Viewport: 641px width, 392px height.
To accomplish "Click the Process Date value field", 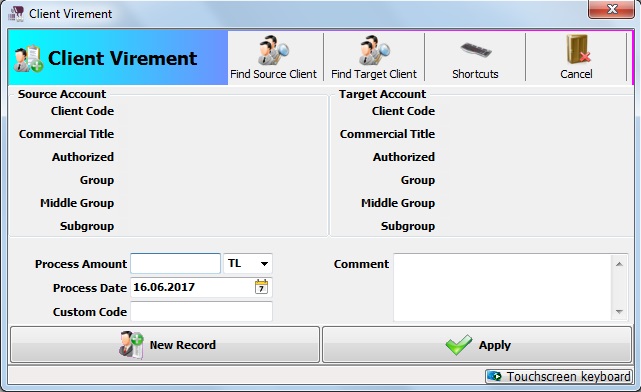I will click(x=192, y=287).
